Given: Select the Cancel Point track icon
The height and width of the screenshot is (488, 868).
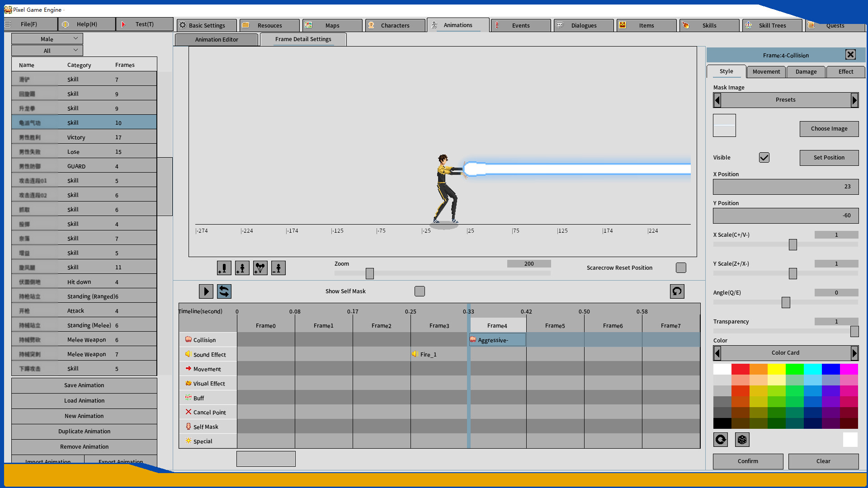Looking at the screenshot, I should 189,412.
